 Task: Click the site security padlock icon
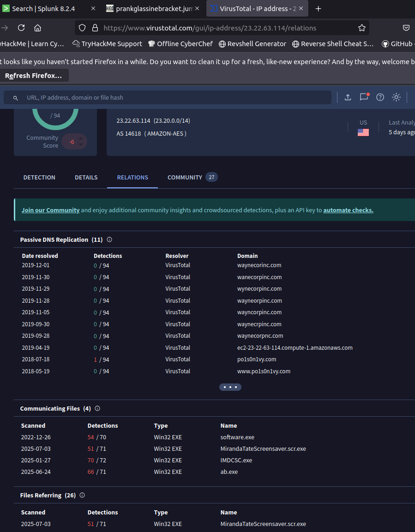95,28
